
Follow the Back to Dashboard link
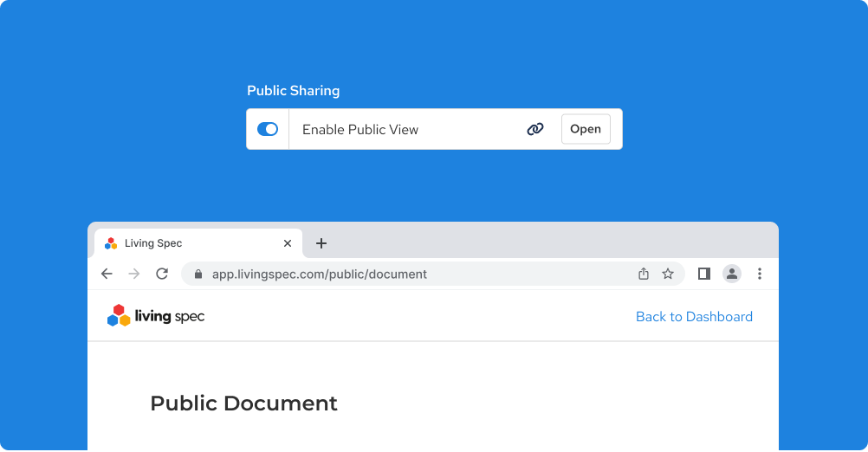tap(694, 317)
